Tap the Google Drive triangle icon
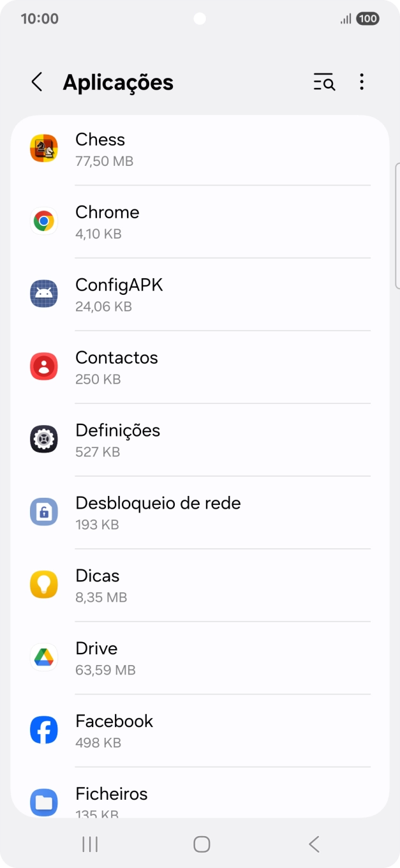400x868 pixels. pyautogui.click(x=43, y=657)
